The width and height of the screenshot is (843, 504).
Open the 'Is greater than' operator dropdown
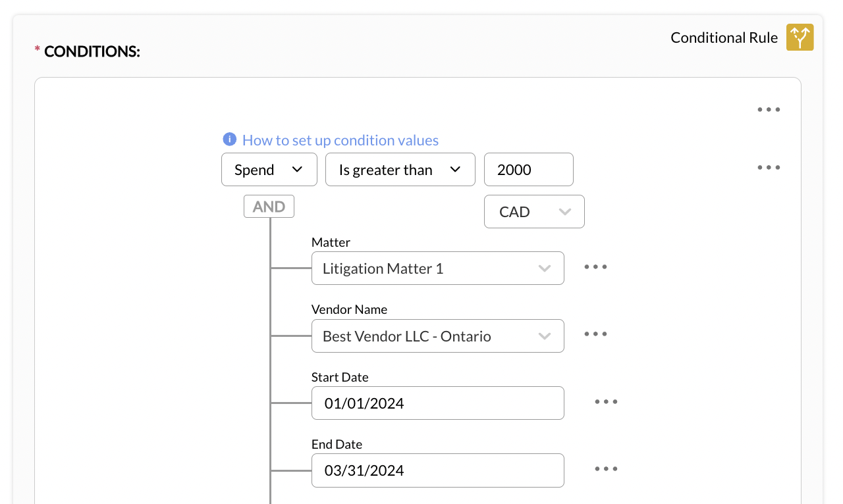point(400,170)
